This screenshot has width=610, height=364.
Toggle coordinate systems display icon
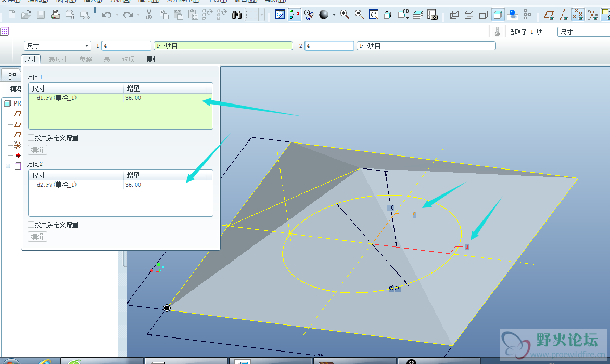click(x=592, y=15)
